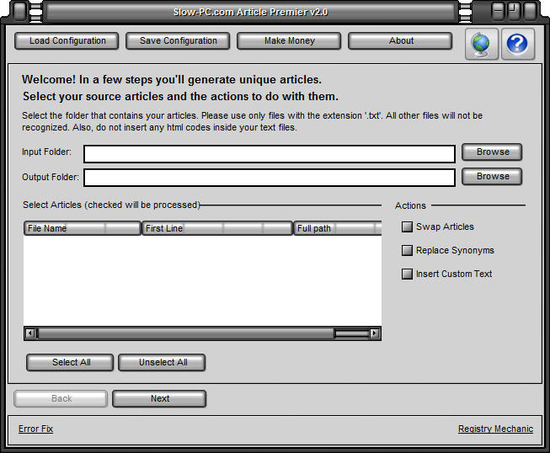Enable the Swap Articles checkbox
This screenshot has width=550, height=453.
pos(407,227)
